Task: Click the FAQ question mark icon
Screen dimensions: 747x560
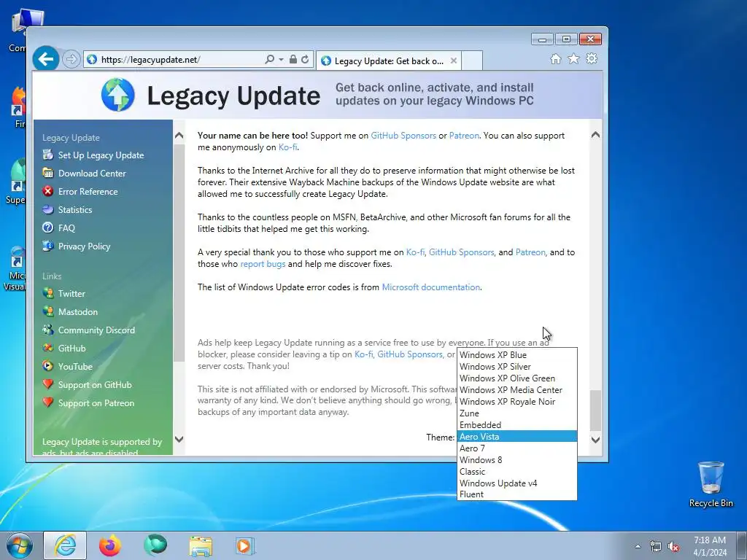Action: point(47,227)
